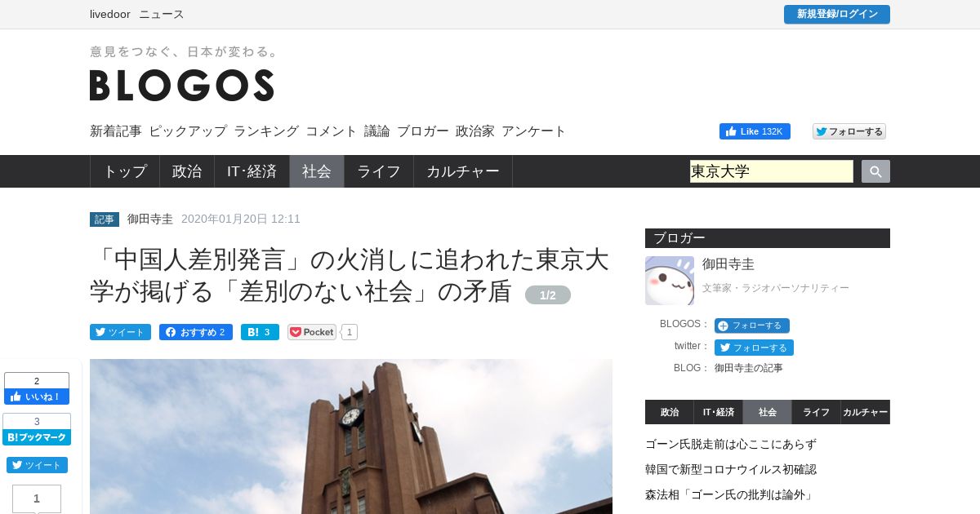980x514 pixels.
Task: Click Facebook おすすめ 2 button
Action: 196,332
